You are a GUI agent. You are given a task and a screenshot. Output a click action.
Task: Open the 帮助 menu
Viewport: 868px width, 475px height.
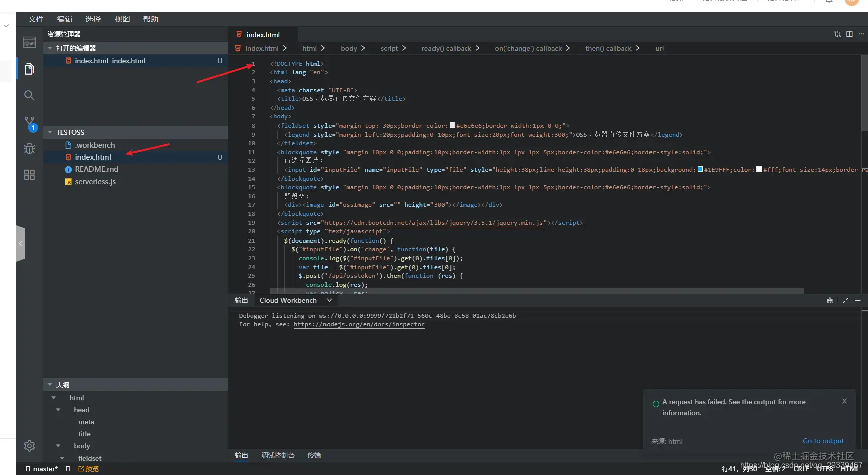point(150,19)
